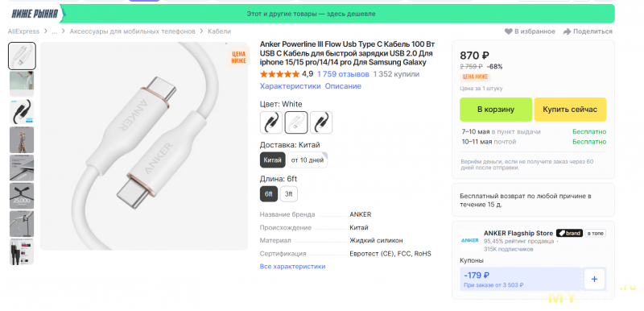Click the five-star rating icons
The width and height of the screenshot is (644, 311).
(x=279, y=74)
